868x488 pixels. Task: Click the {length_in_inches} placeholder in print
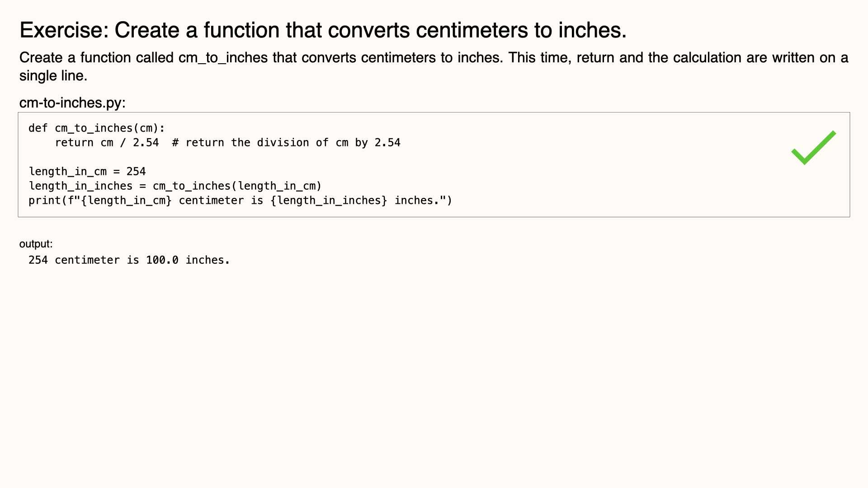(329, 201)
